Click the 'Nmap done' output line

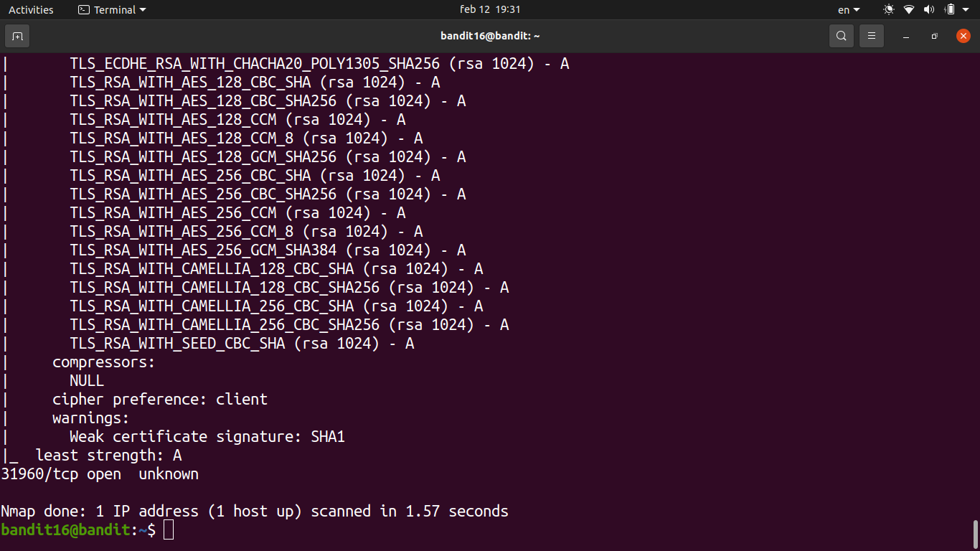coord(255,512)
